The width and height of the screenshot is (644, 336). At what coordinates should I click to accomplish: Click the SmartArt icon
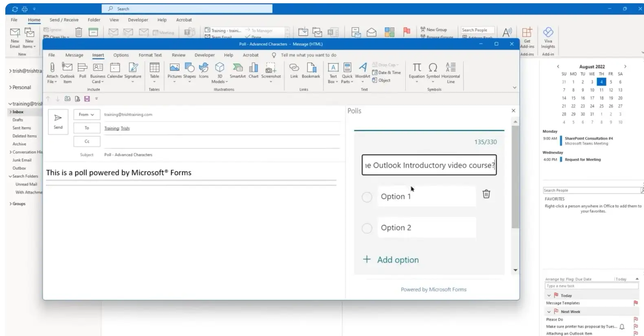(237, 71)
